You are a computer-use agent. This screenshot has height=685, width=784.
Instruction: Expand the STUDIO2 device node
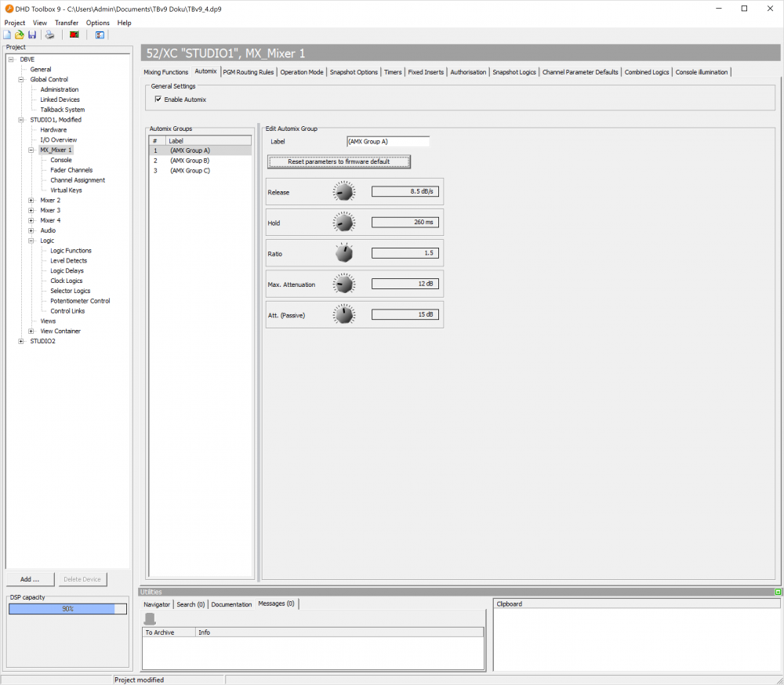pos(22,340)
